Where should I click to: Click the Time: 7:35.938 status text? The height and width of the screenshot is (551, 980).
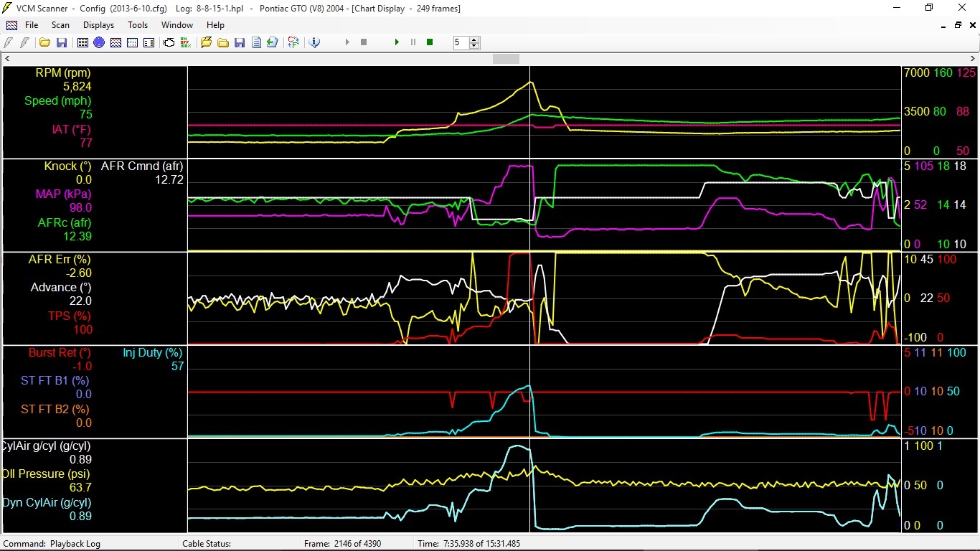468,544
